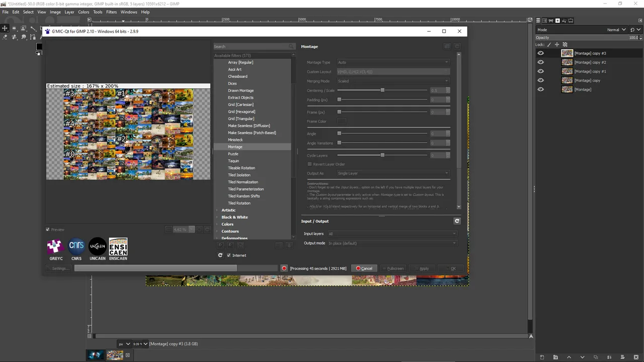Screen dimensions: 644x362
Task: Refresh G'MIC filter list from Internet
Action: pyautogui.click(x=220, y=255)
